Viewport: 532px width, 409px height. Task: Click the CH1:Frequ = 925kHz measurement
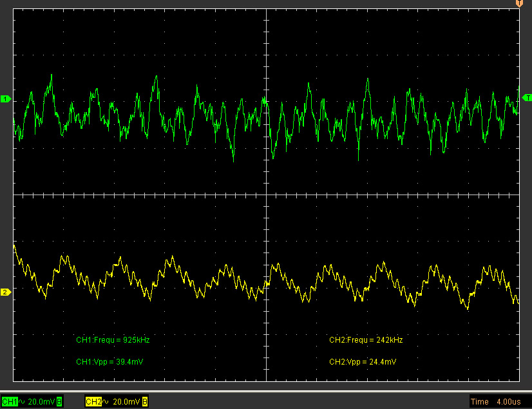click(113, 340)
